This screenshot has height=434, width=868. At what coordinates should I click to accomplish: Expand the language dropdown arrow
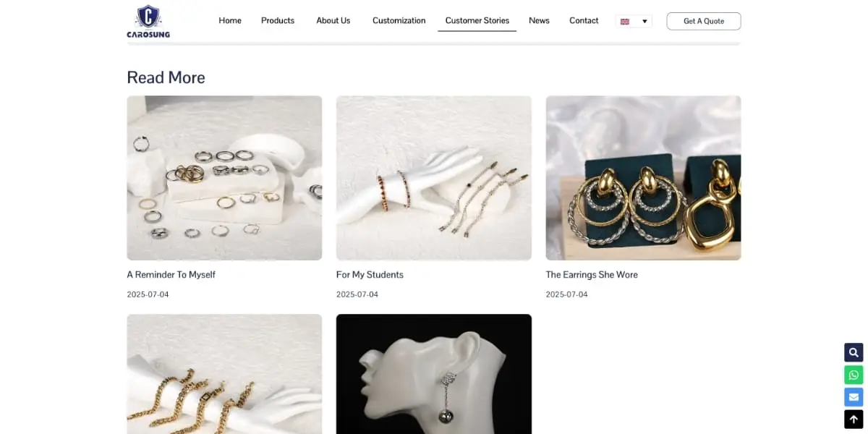click(x=644, y=22)
